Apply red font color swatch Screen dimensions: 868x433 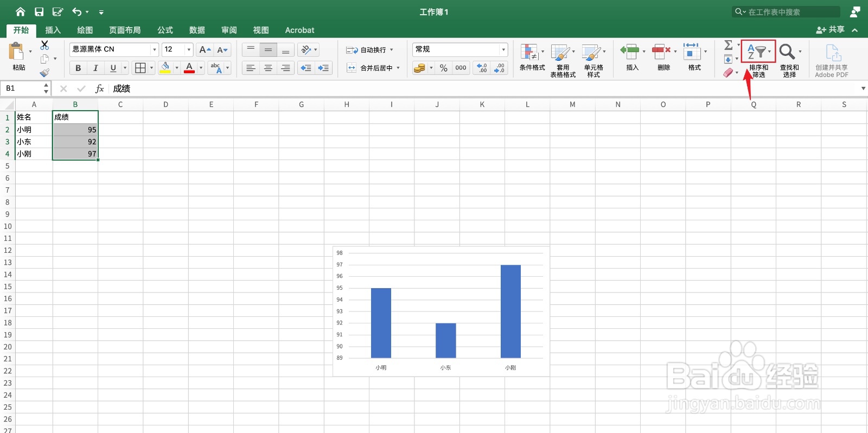(x=189, y=68)
